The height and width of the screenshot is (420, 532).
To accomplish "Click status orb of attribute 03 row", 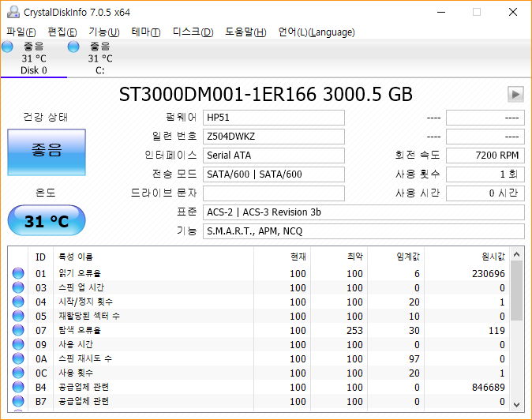I will click(18, 287).
